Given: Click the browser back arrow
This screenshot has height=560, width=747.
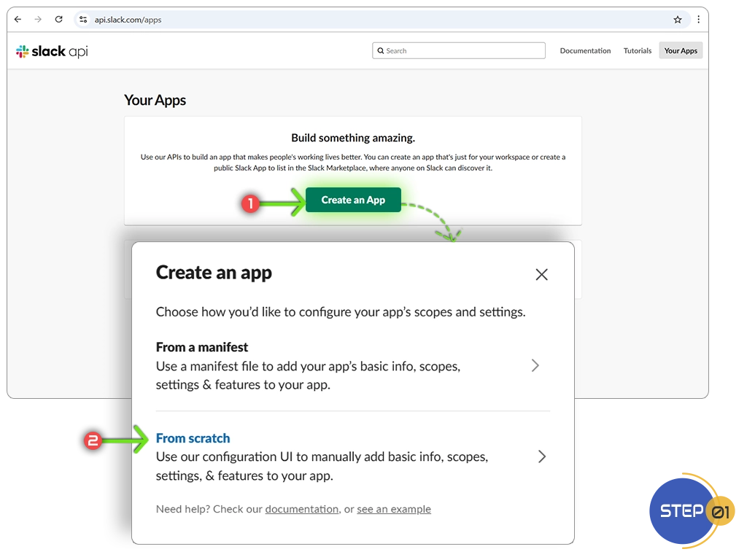Looking at the screenshot, I should pos(18,20).
